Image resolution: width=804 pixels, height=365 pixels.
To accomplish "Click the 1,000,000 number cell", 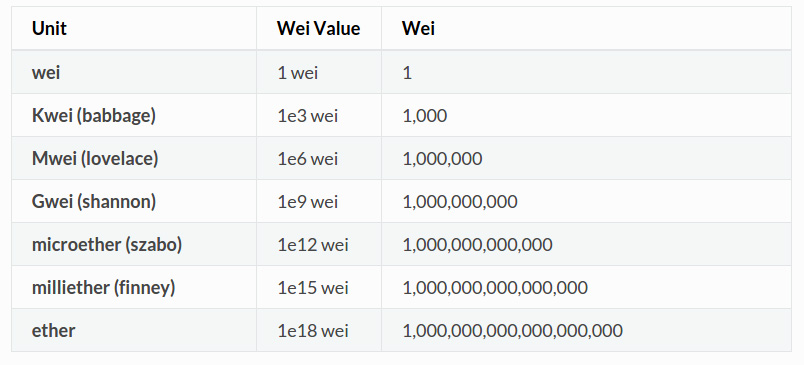I will [586, 158].
